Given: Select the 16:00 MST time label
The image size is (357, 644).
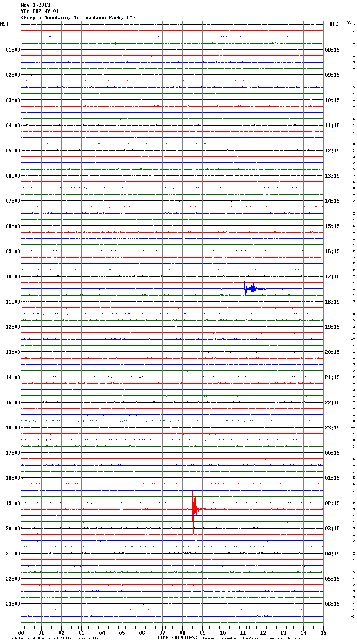Looking at the screenshot, I should pyautogui.click(x=13, y=428).
